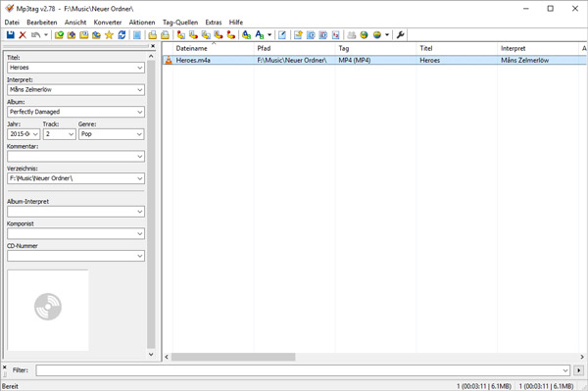Image resolution: width=588 pixels, height=391 pixels.
Task: Expand the Jahr dropdown
Action: point(35,134)
